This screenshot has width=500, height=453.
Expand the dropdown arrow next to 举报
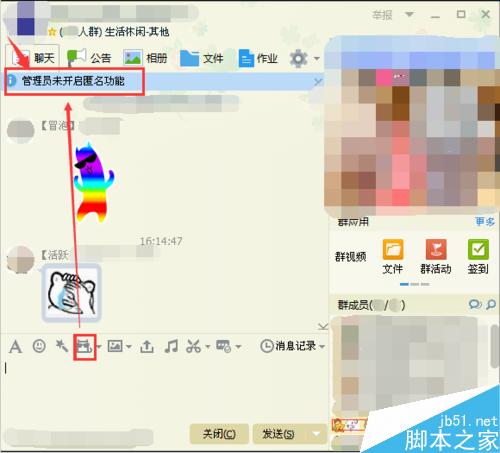click(409, 14)
